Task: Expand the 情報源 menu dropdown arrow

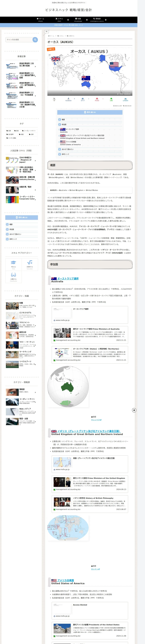Action: (106, 20)
